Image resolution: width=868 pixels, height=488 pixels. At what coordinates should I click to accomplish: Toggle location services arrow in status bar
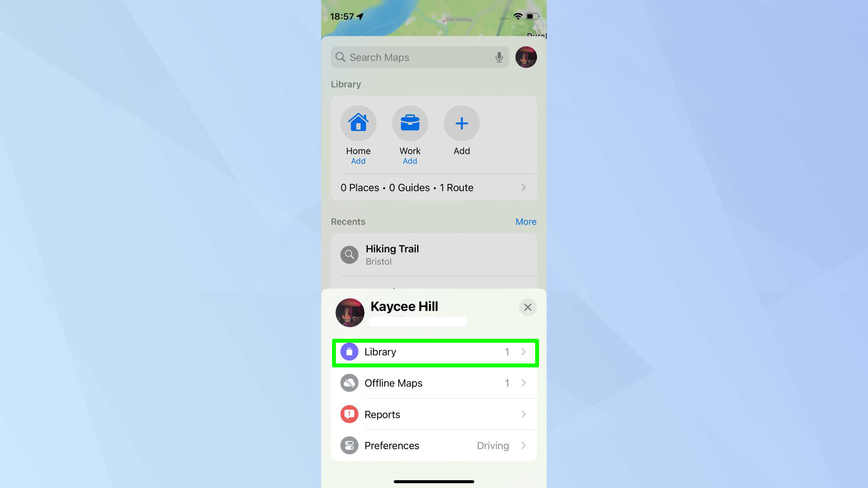click(362, 16)
